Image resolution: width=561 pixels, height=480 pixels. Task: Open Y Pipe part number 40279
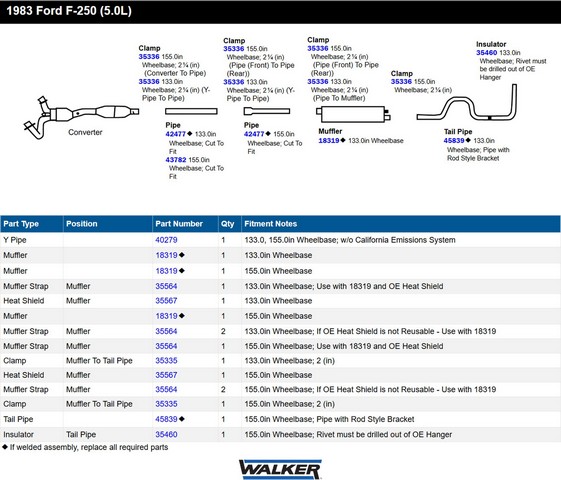[x=166, y=240]
